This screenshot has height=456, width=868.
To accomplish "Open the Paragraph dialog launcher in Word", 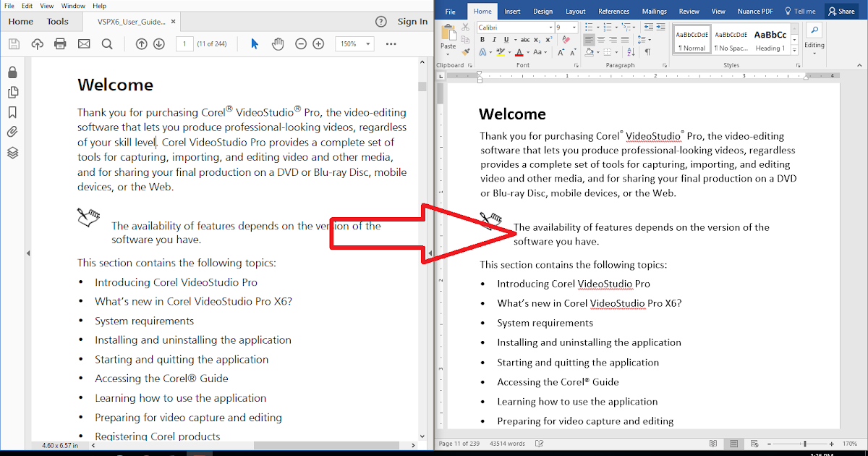I will coord(665,65).
